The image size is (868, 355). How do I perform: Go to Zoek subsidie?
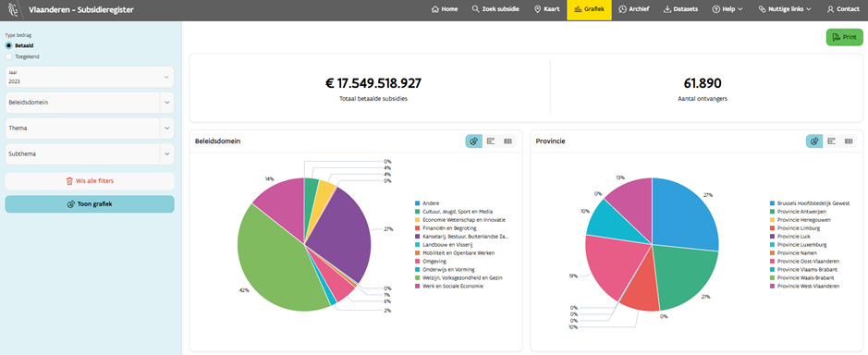click(x=495, y=9)
